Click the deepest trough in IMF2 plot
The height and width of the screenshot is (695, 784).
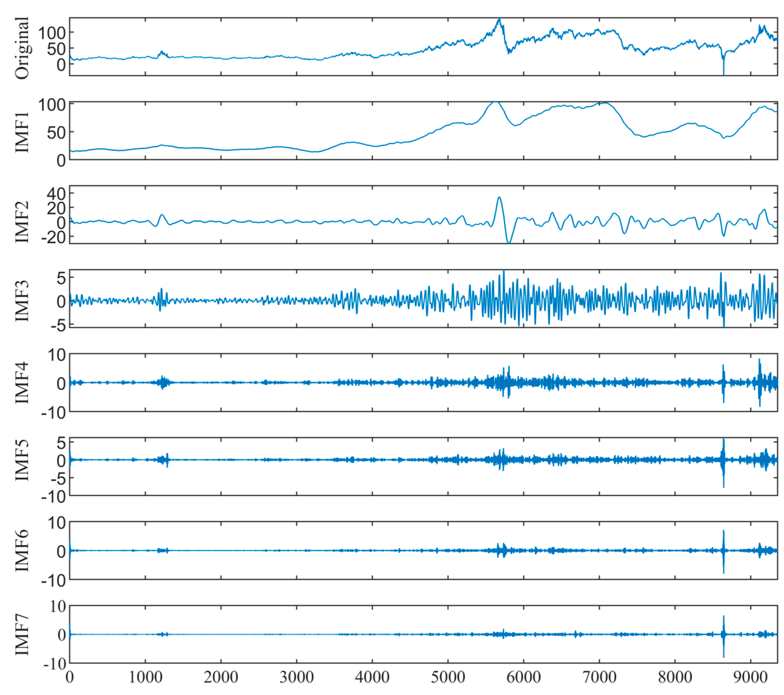point(509,241)
